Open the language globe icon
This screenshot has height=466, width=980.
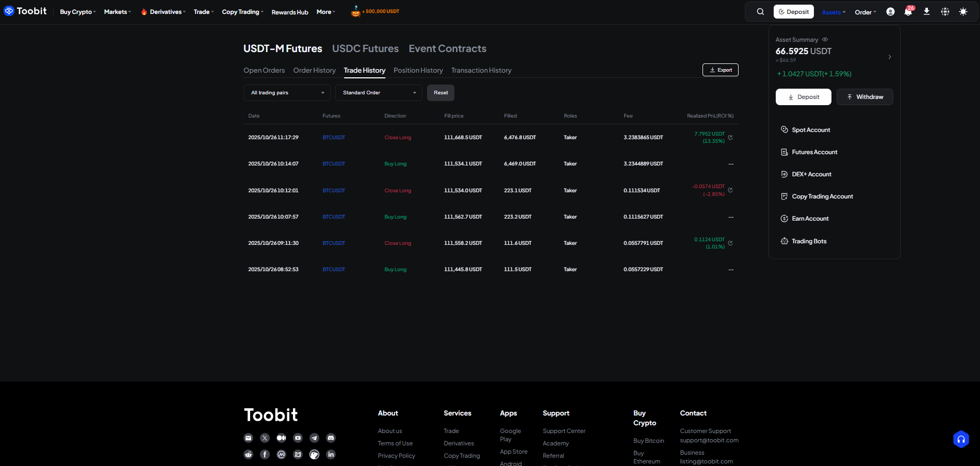point(945,12)
